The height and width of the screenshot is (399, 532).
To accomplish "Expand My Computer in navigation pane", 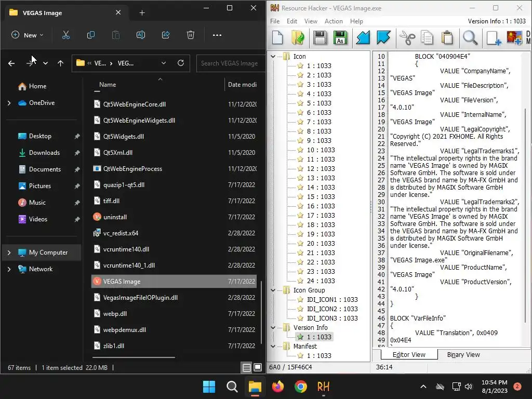I will click(9, 252).
